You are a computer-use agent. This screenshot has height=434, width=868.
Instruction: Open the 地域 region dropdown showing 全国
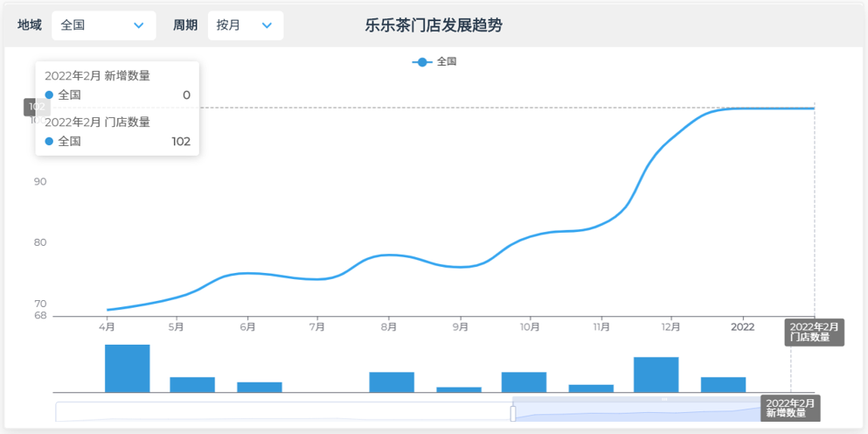(103, 25)
